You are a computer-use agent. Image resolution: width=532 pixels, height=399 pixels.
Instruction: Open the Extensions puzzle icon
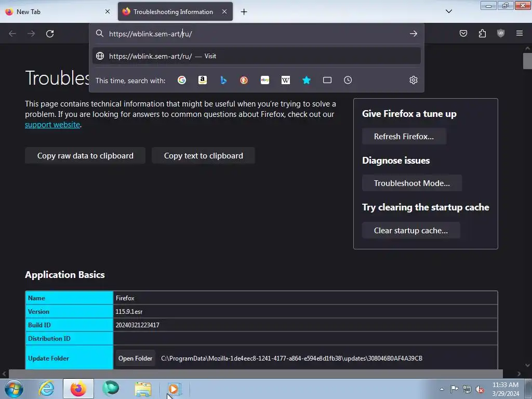(x=482, y=33)
